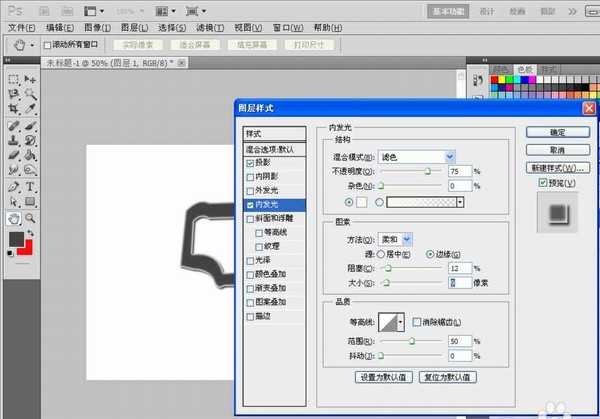Screen dimensions: 600x419
Task: Click the foreground color swatch
Action: pyautogui.click(x=16, y=239)
